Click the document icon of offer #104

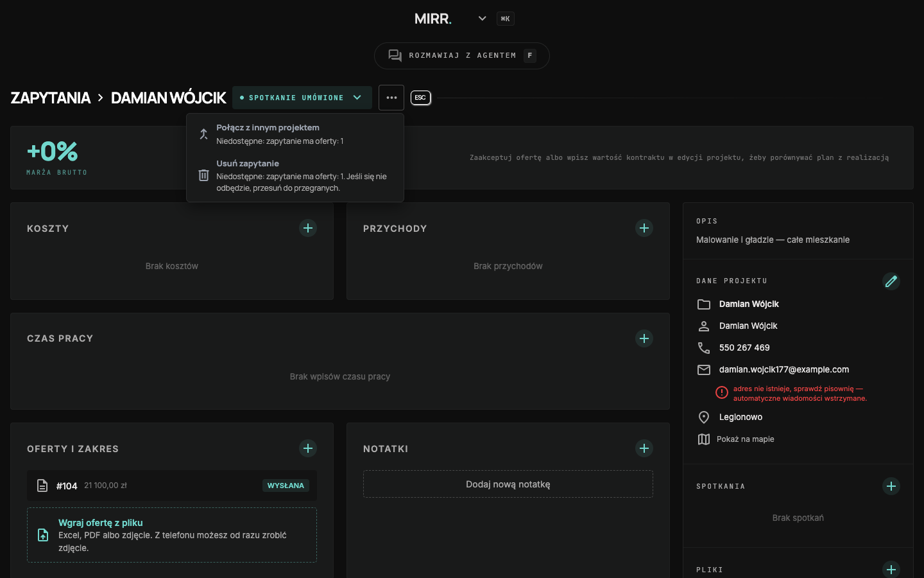pyautogui.click(x=42, y=486)
